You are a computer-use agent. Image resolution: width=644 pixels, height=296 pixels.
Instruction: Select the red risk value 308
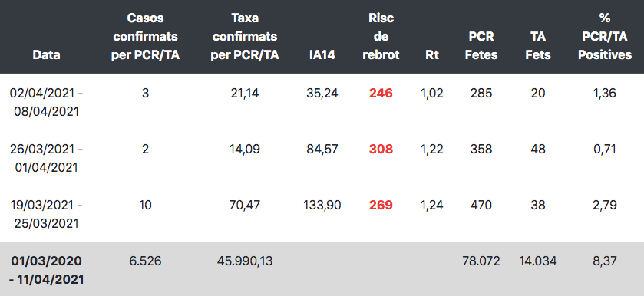(381, 149)
